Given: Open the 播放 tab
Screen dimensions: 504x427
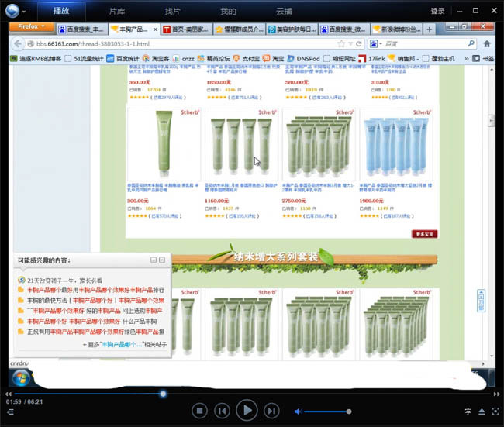Looking at the screenshot, I should click(x=61, y=11).
